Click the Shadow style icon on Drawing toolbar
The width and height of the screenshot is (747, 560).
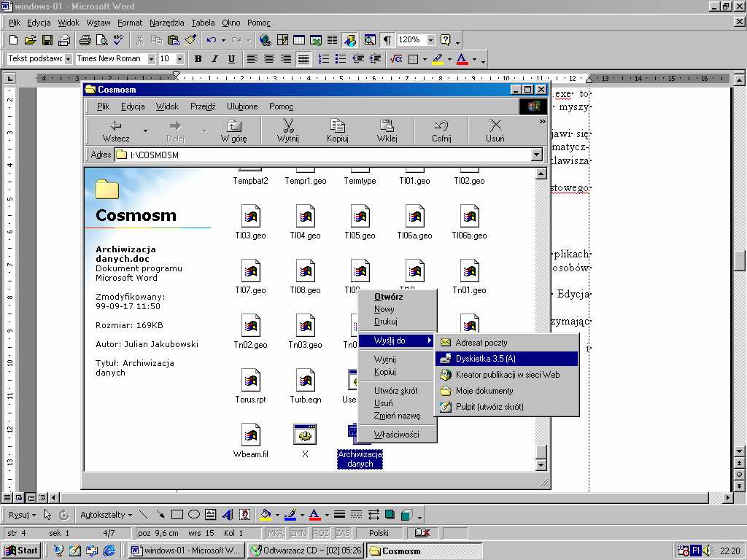pos(390,515)
